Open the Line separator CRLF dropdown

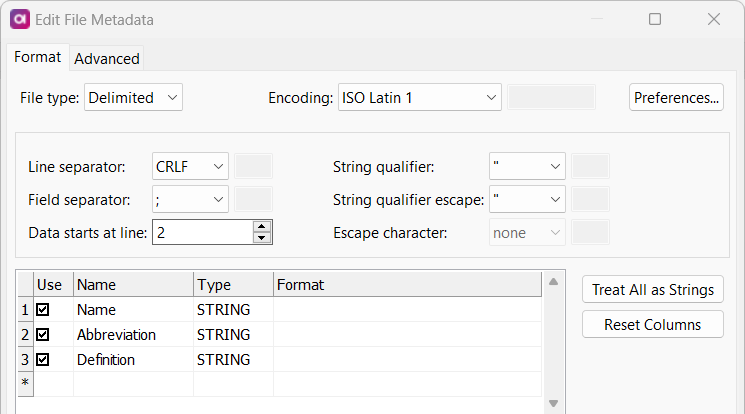click(190, 166)
